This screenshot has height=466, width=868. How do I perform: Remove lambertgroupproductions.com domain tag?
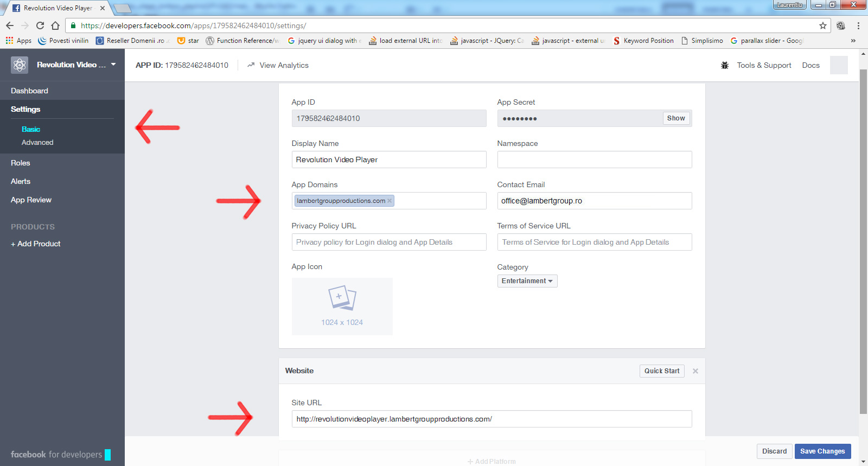[x=390, y=201]
